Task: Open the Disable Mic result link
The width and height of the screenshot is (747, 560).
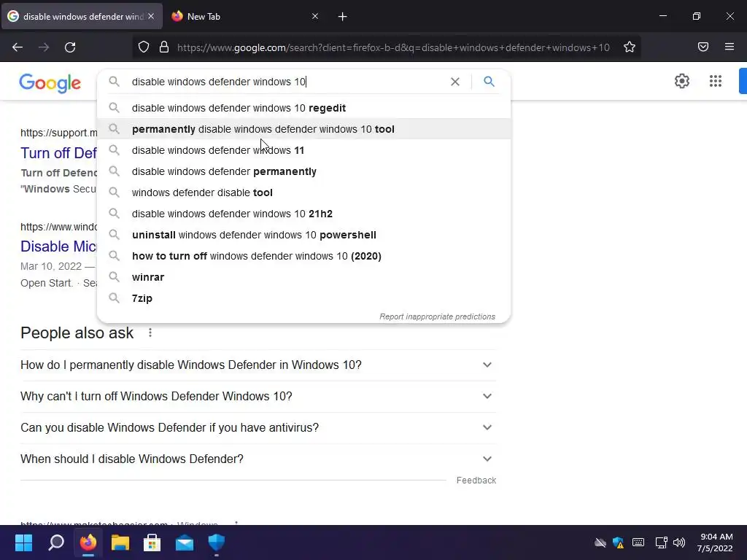Action: pos(58,246)
